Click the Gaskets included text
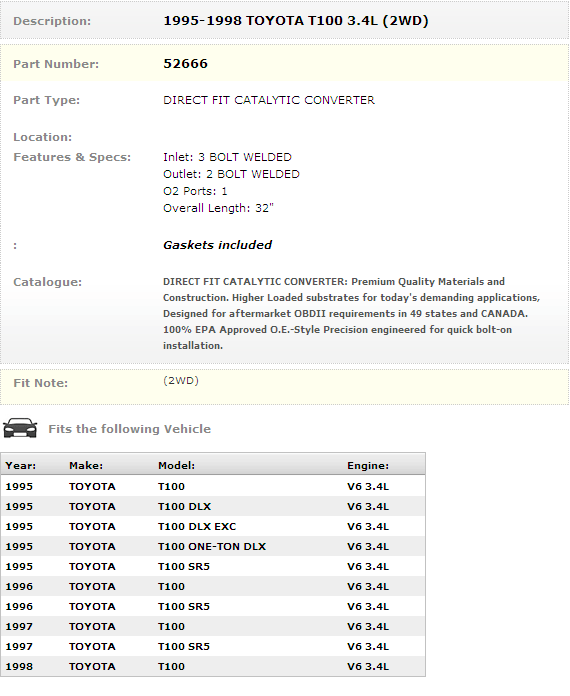 217,245
